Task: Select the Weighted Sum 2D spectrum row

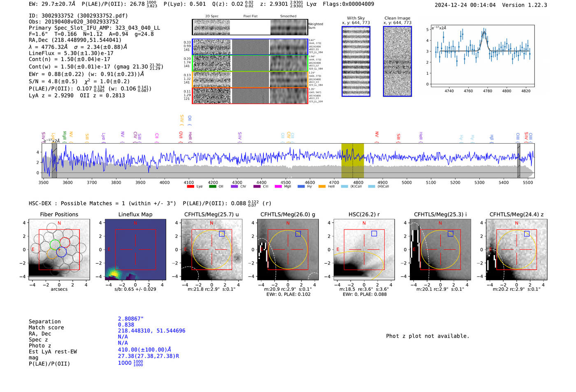Action: click(x=250, y=27)
